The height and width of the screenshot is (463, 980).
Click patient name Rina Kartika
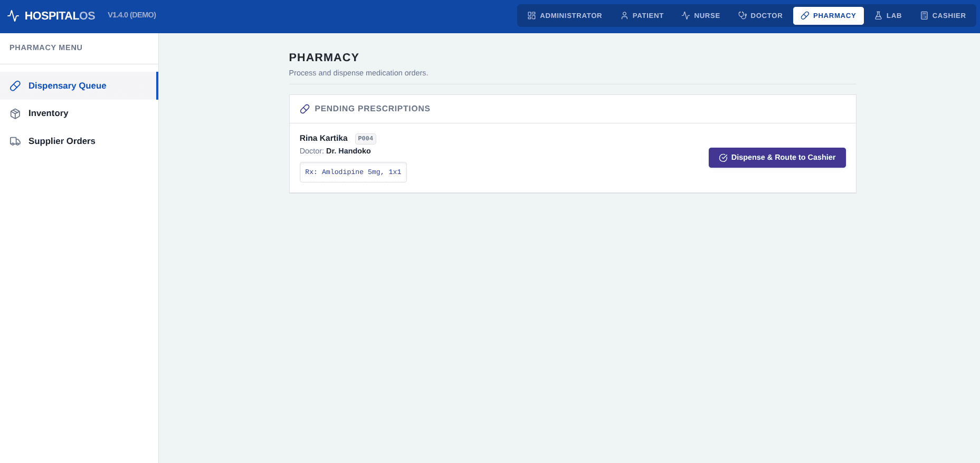coord(324,138)
